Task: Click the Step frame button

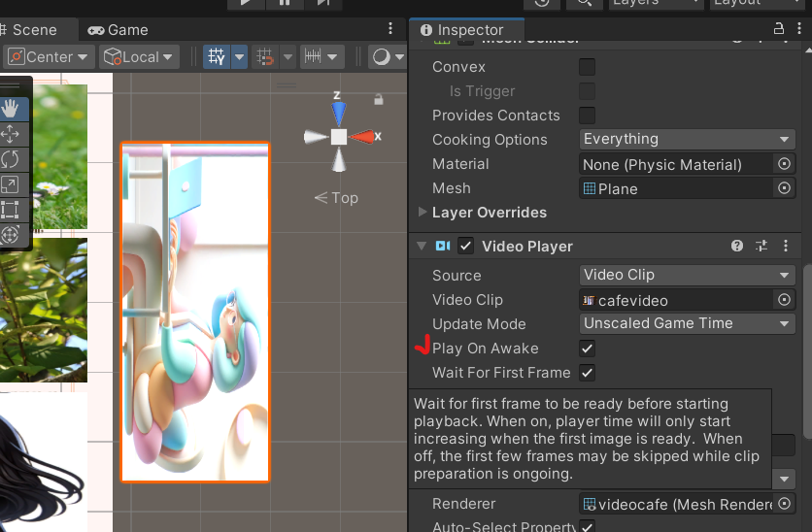Action: pos(322,3)
